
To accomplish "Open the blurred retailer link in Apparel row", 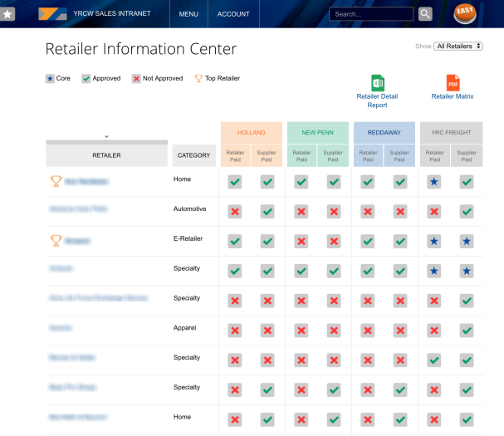I will click(60, 328).
